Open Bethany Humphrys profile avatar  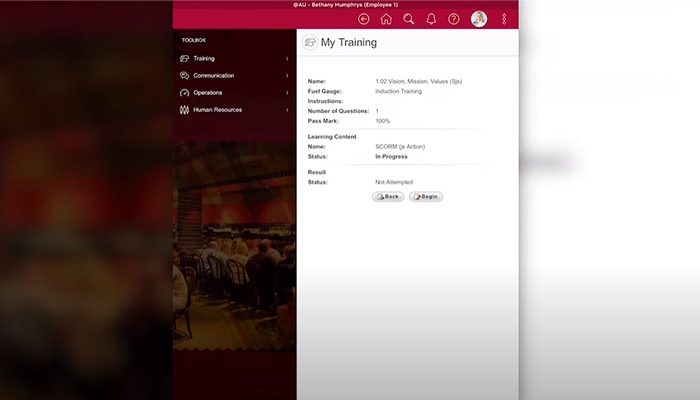point(479,19)
